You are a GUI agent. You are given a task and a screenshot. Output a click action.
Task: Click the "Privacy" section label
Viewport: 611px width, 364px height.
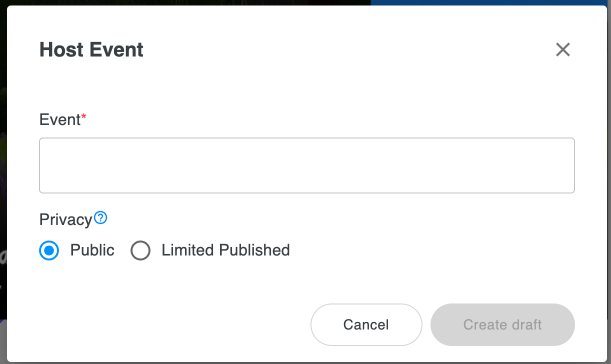tap(66, 219)
